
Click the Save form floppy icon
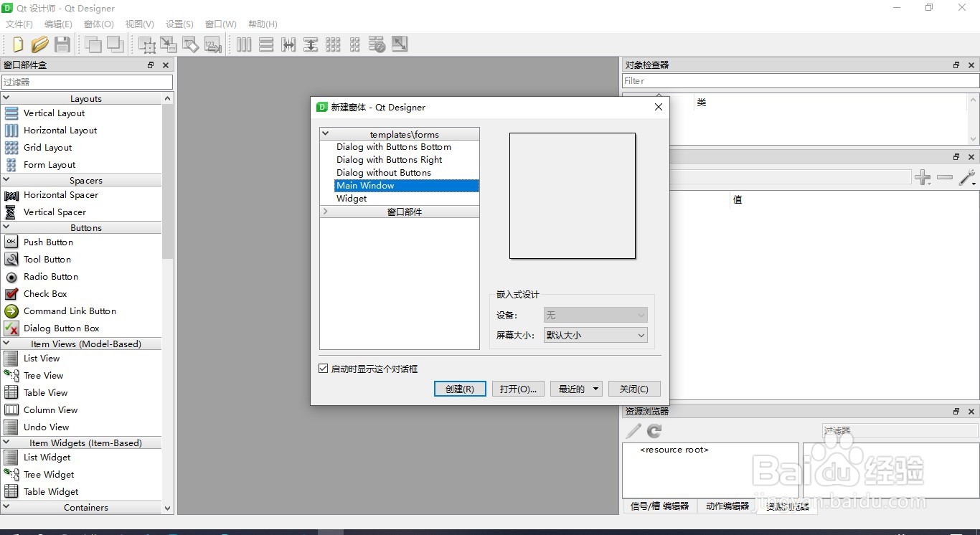62,44
